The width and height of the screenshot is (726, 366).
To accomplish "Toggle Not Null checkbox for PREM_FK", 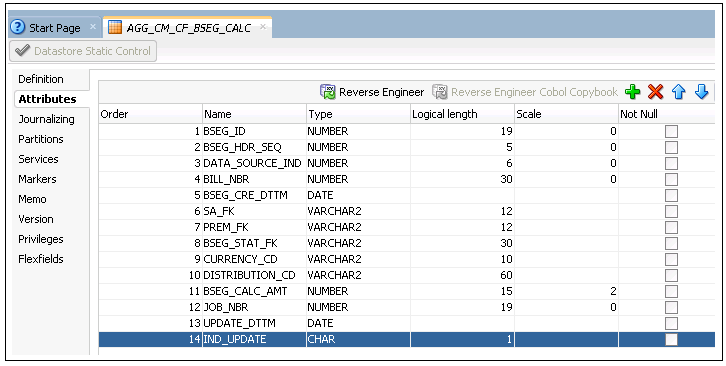I will click(x=671, y=227).
